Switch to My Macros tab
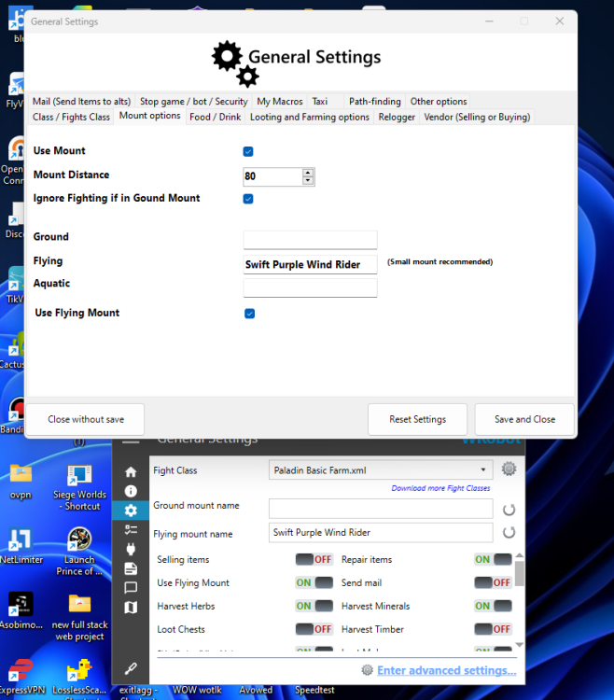 [x=280, y=102]
